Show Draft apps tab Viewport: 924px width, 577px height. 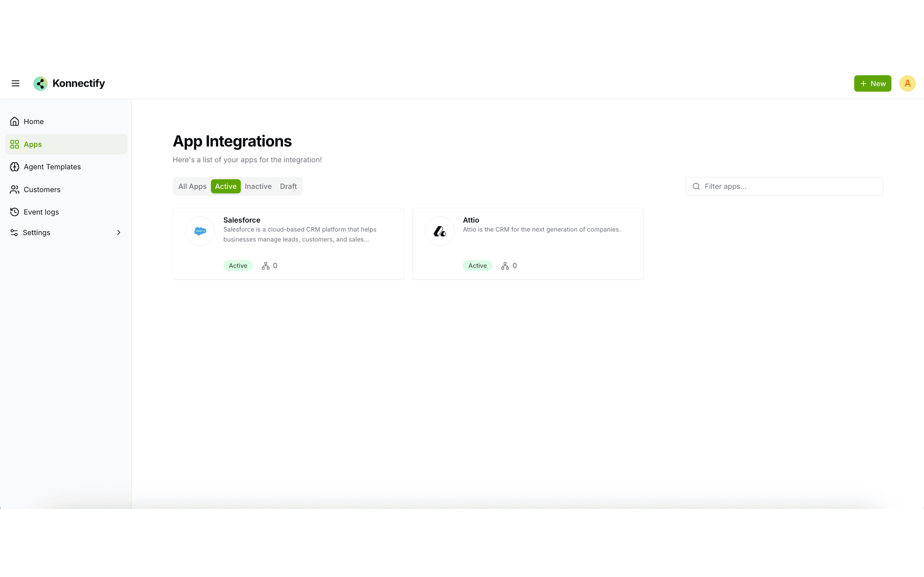coord(288,186)
